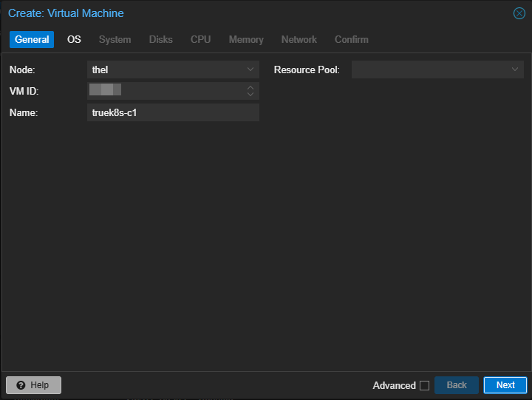Expand the Resource Pool dropdown arrow
This screenshot has width=532, height=400.
click(x=515, y=70)
